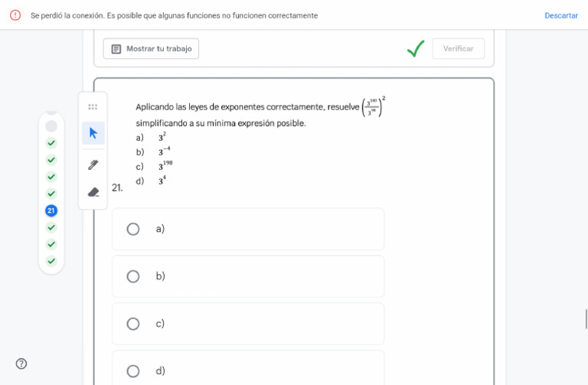Jump to question bubble just below 21
Image resolution: width=588 pixels, height=385 pixels.
coord(51,227)
